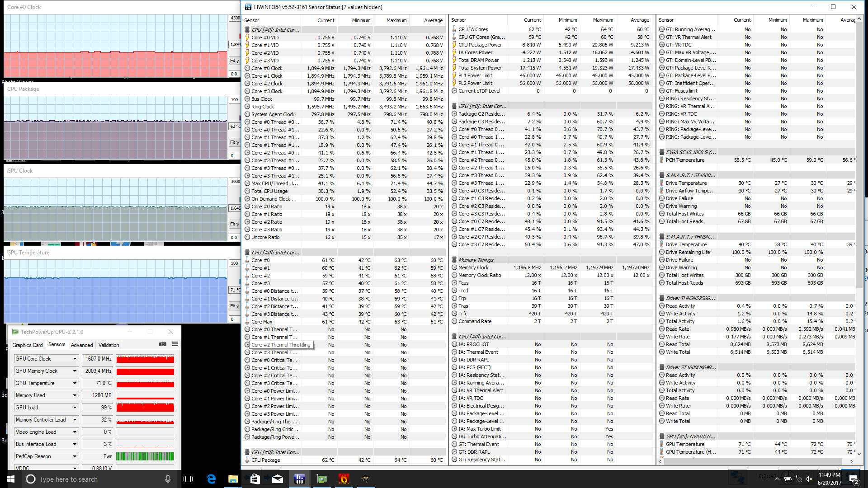868x488 pixels.
Task: Open the GPU-Z hamburger menu icon
Action: click(x=175, y=344)
